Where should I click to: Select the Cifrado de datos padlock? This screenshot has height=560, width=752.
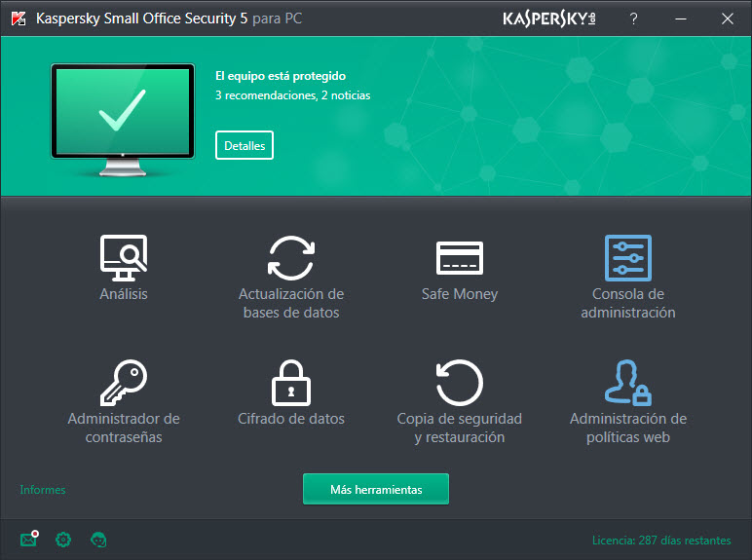click(291, 383)
